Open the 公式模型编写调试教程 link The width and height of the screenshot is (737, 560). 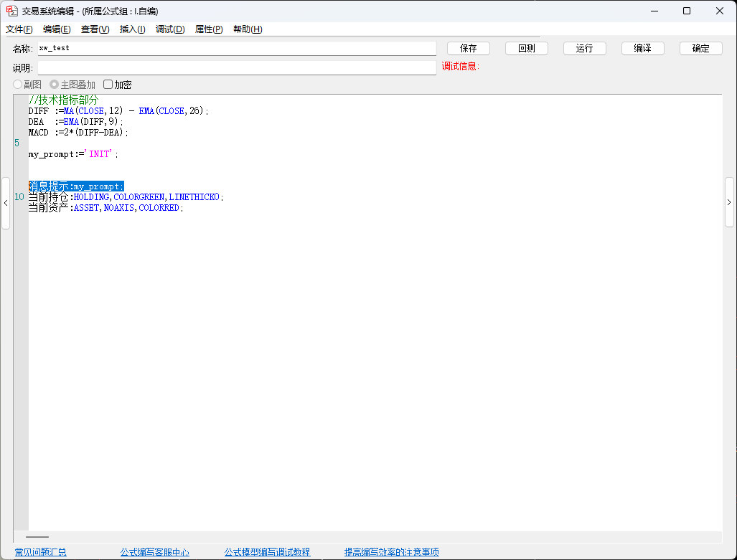point(267,552)
